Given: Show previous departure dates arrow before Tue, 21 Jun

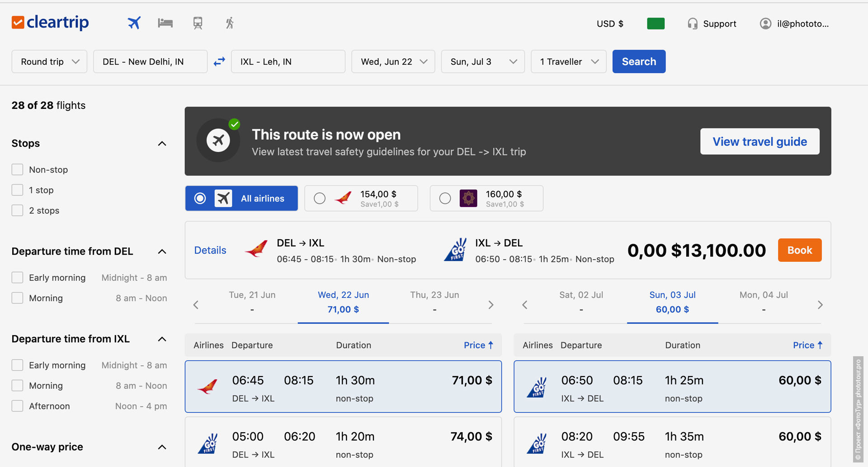Looking at the screenshot, I should click(196, 305).
